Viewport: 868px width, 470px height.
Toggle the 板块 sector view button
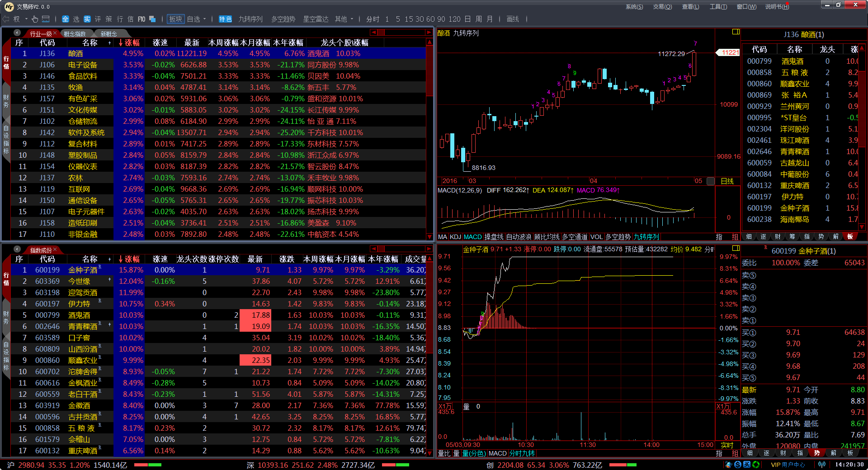click(175, 19)
